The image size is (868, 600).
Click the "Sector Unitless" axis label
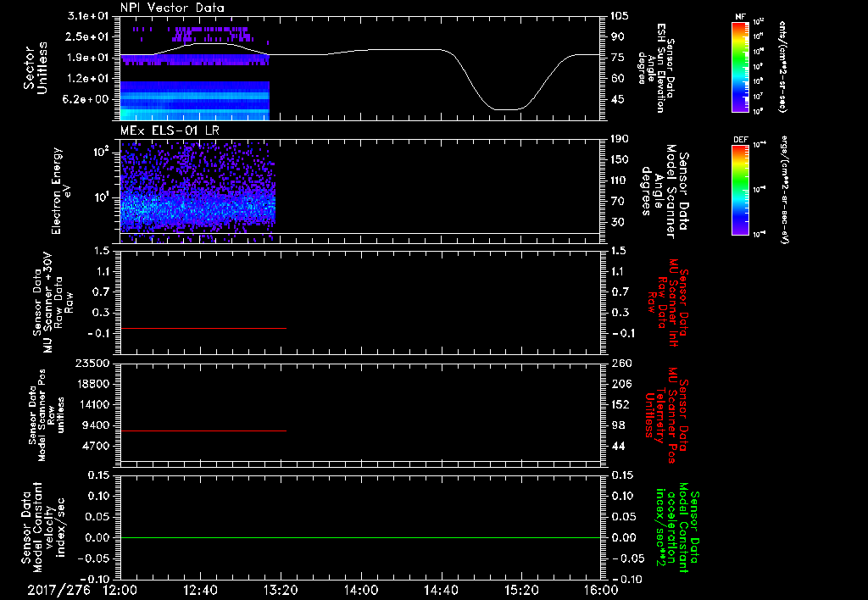tap(36, 68)
